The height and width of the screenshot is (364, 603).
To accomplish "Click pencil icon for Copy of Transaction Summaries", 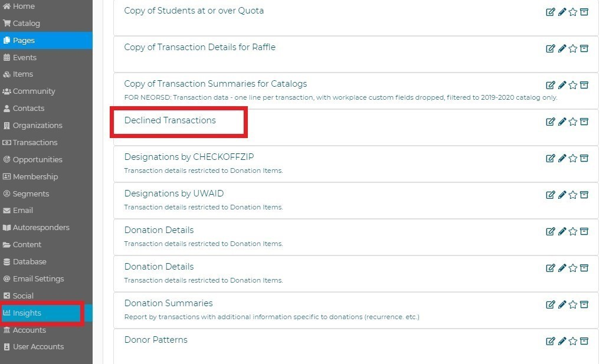I will click(x=562, y=85).
